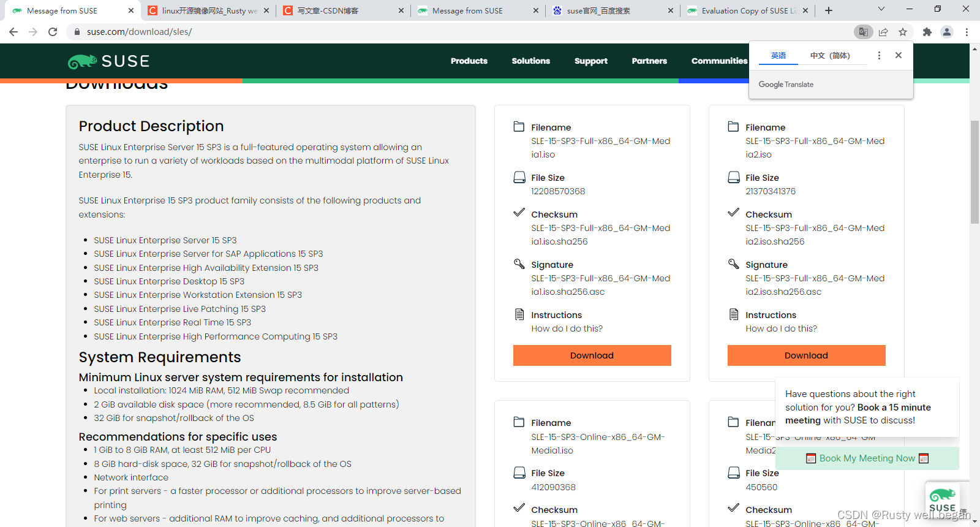Bookmark this page with the star icon

pos(903,32)
